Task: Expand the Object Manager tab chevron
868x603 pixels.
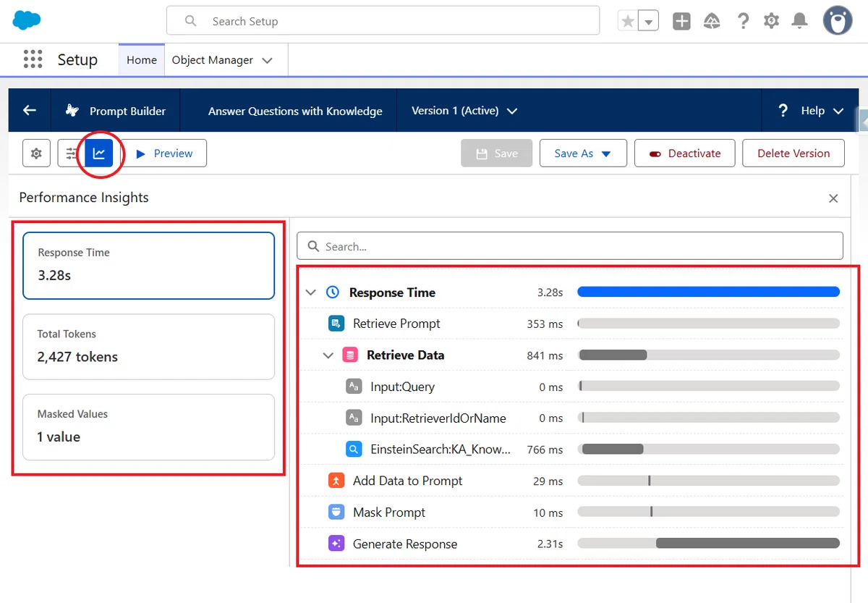Action: point(267,61)
